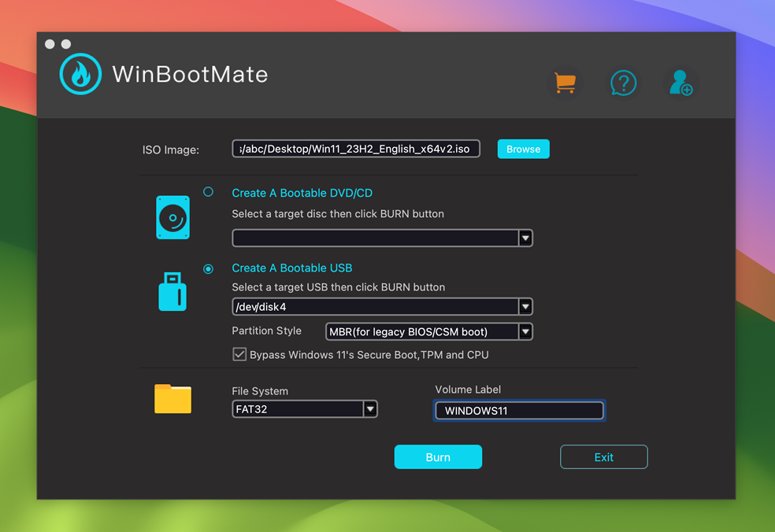
Task: Expand the FAT32 File System dropdown
Action: click(x=369, y=408)
